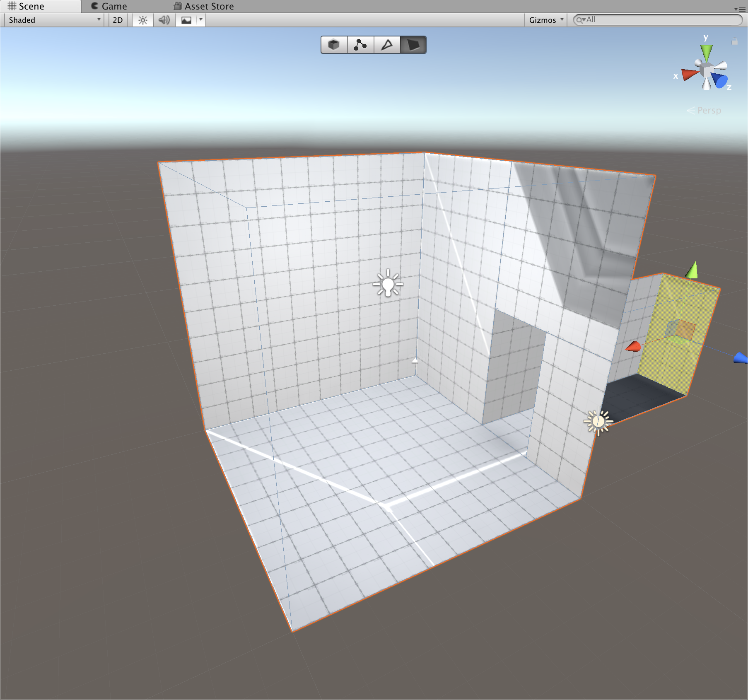Open the Shaded draw mode dropdown
The image size is (748, 700).
click(54, 20)
